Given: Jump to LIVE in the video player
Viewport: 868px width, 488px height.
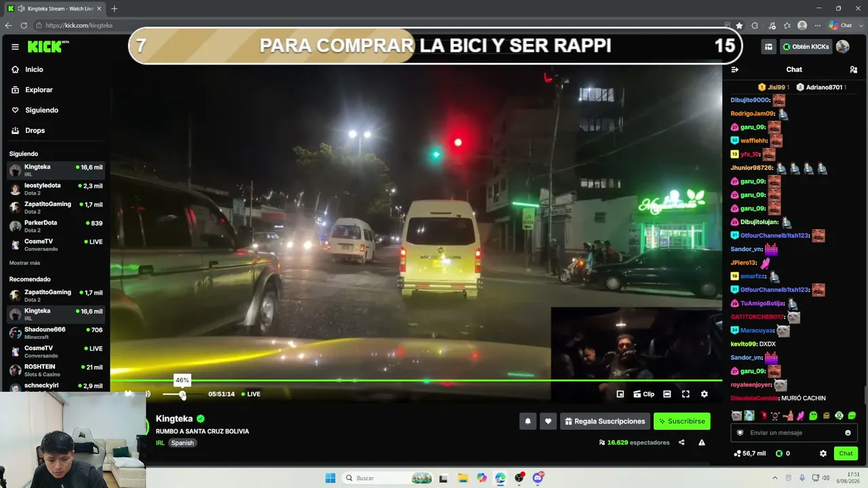Looking at the screenshot, I should click(251, 394).
